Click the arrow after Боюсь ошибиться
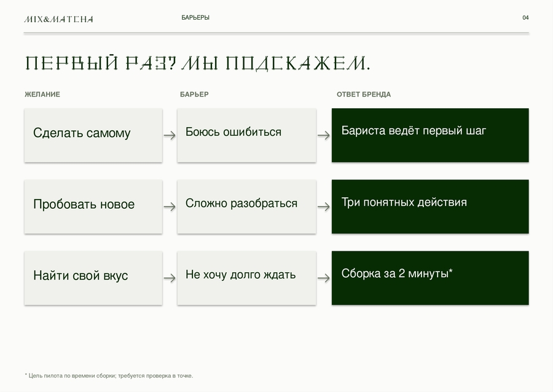The image size is (553, 392). point(324,135)
